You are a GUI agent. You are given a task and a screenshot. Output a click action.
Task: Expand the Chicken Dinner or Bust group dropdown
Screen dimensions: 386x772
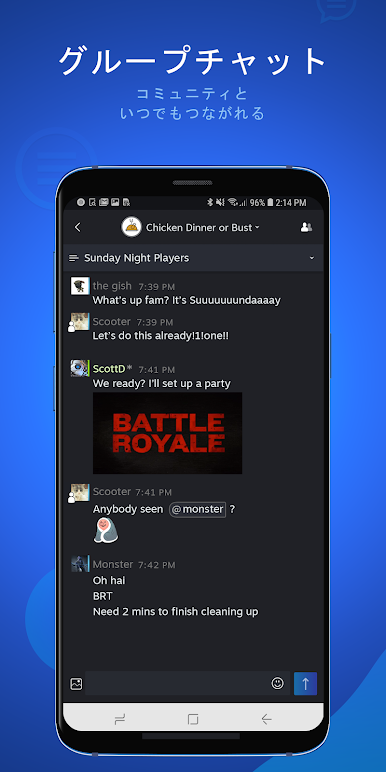pyautogui.click(x=257, y=227)
